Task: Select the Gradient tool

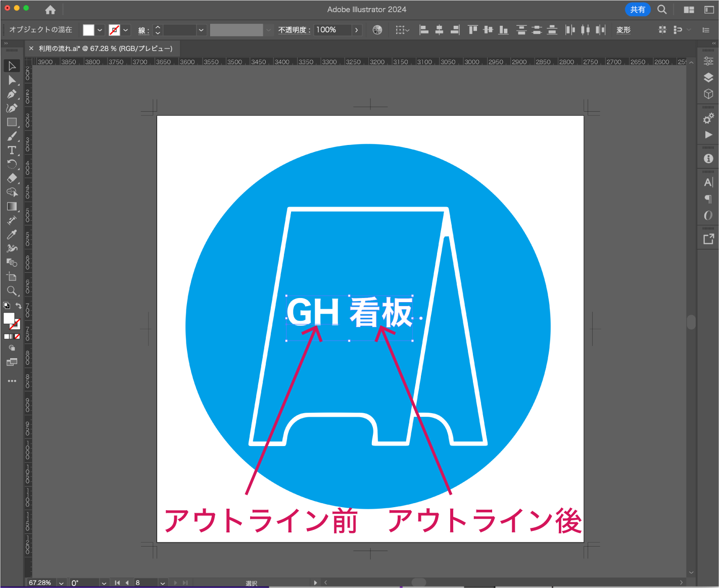Action: 12,206
